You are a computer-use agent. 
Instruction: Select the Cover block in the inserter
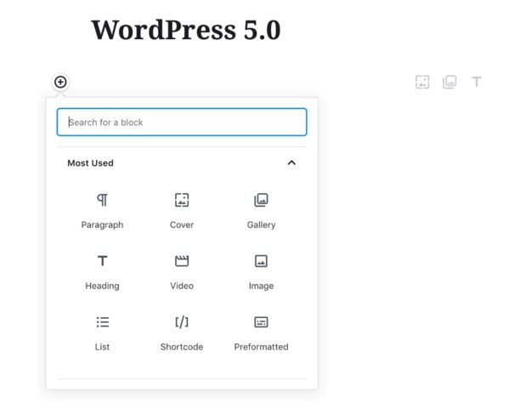coord(182,210)
